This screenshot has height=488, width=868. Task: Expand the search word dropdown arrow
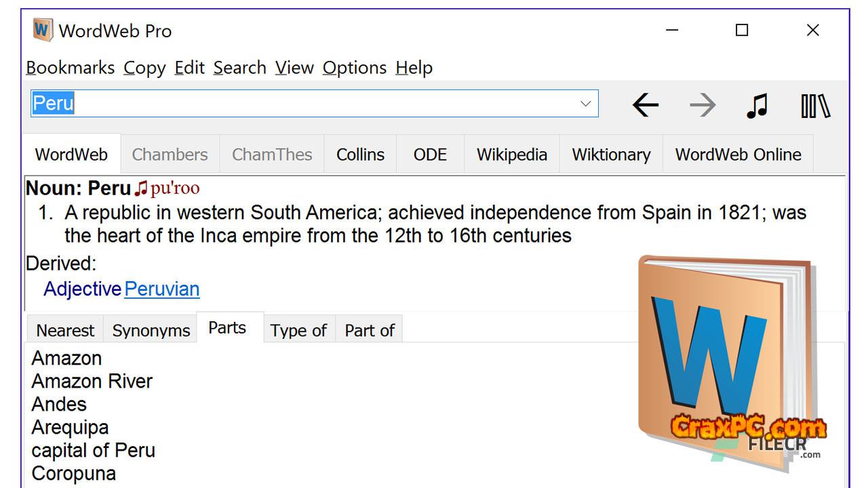point(585,104)
